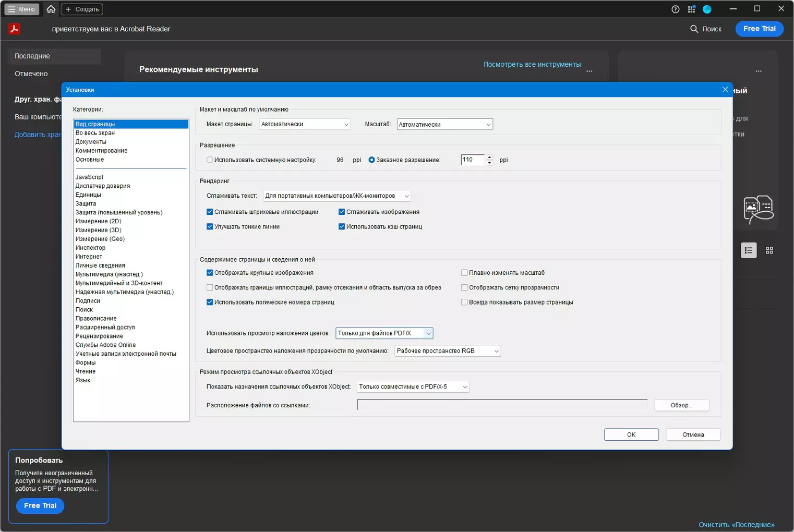Toggle Использовать логические номера страниц
The image size is (794, 532).
pos(210,302)
